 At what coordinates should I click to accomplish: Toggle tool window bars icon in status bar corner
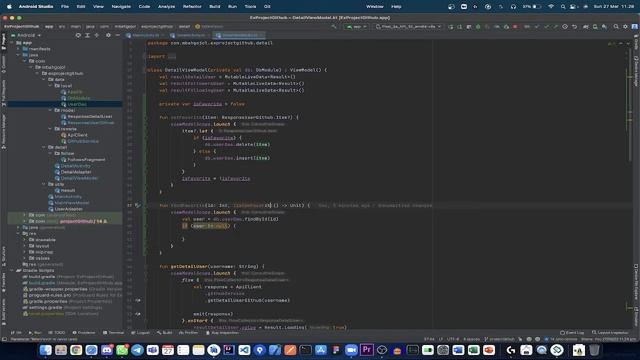coord(4,339)
